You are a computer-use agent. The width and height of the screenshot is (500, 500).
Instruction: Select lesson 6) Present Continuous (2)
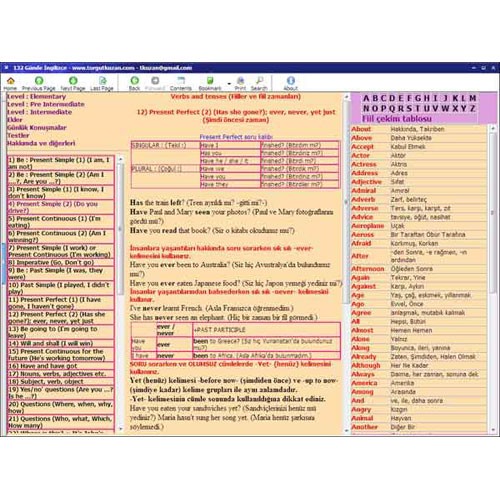point(60,236)
